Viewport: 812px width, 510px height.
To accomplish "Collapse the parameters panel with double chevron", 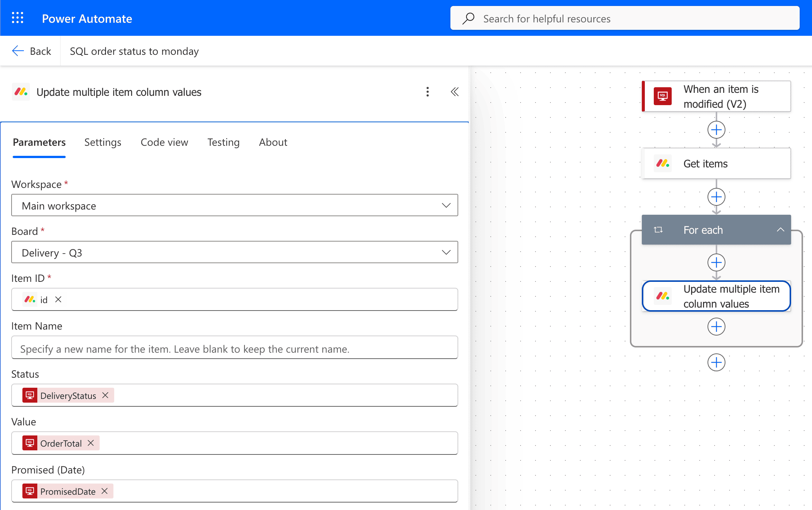I will [455, 92].
